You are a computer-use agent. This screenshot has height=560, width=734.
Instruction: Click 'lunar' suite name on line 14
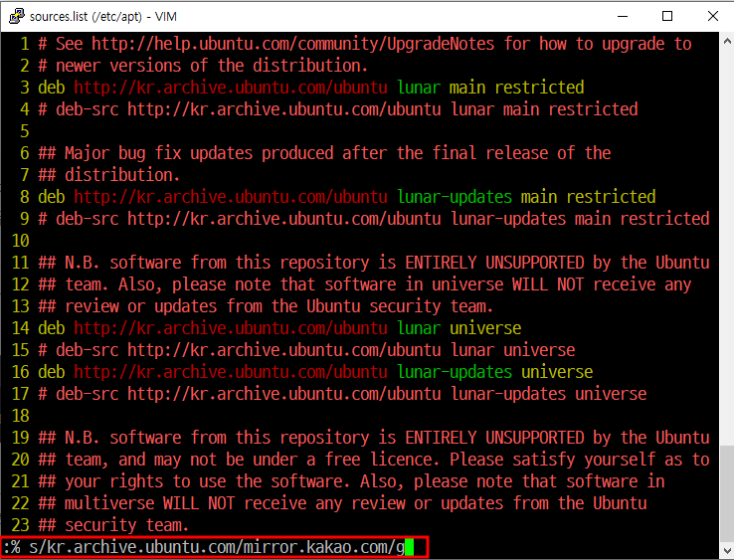tap(419, 328)
